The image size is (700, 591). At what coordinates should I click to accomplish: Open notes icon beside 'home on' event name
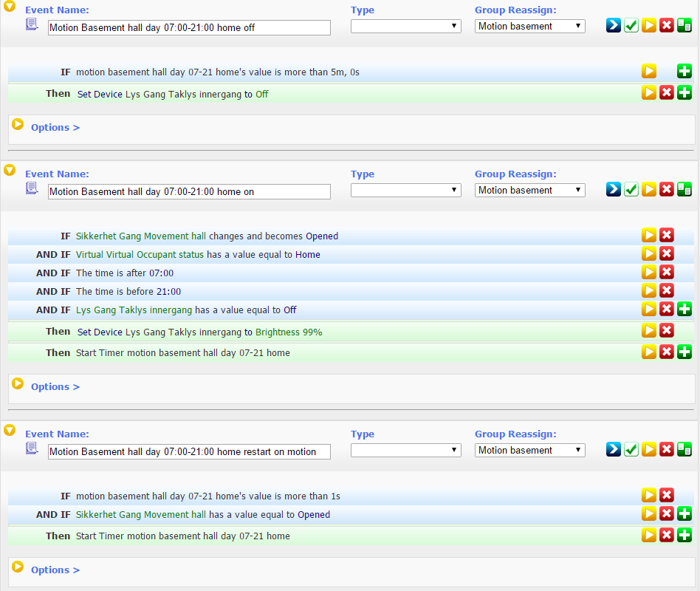click(x=32, y=188)
